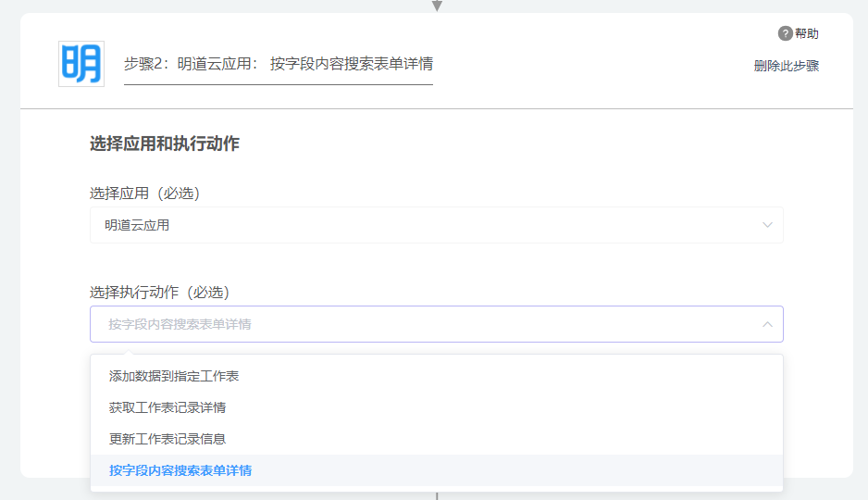This screenshot has height=500, width=868.
Task: Open the 帮助 help link
Action: [x=806, y=34]
